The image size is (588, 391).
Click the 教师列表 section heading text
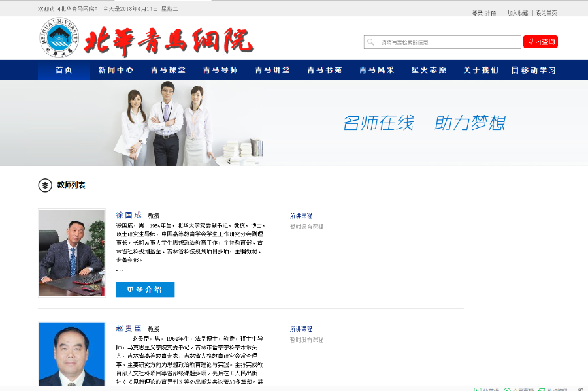point(71,185)
